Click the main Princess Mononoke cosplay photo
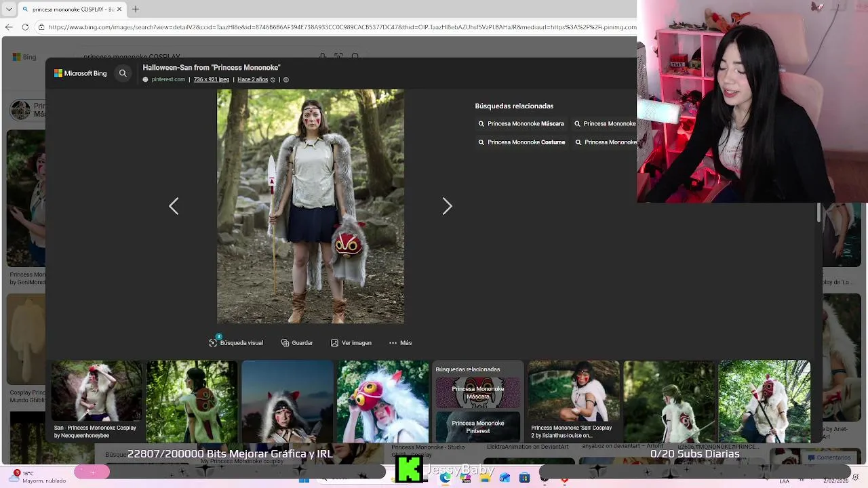Viewport: 868px width, 488px height. click(x=311, y=206)
